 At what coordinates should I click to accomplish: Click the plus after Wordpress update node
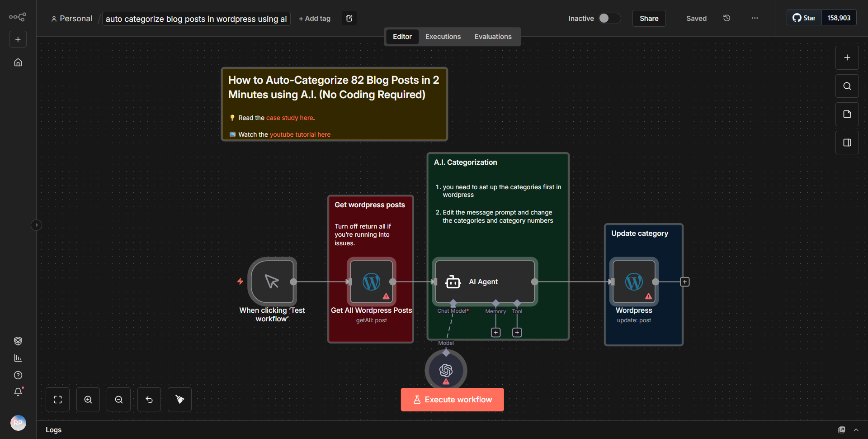(x=684, y=282)
